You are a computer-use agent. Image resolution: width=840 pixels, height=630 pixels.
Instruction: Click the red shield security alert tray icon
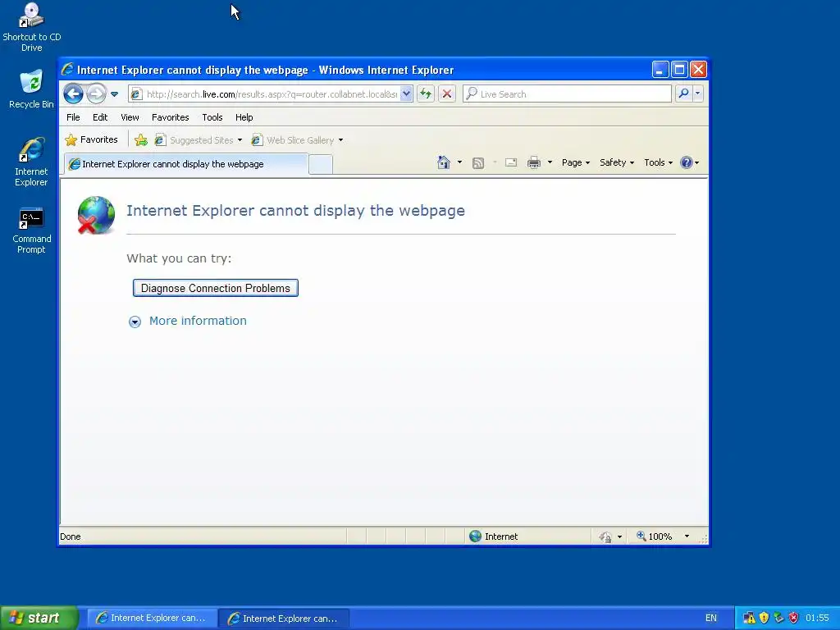(794, 619)
